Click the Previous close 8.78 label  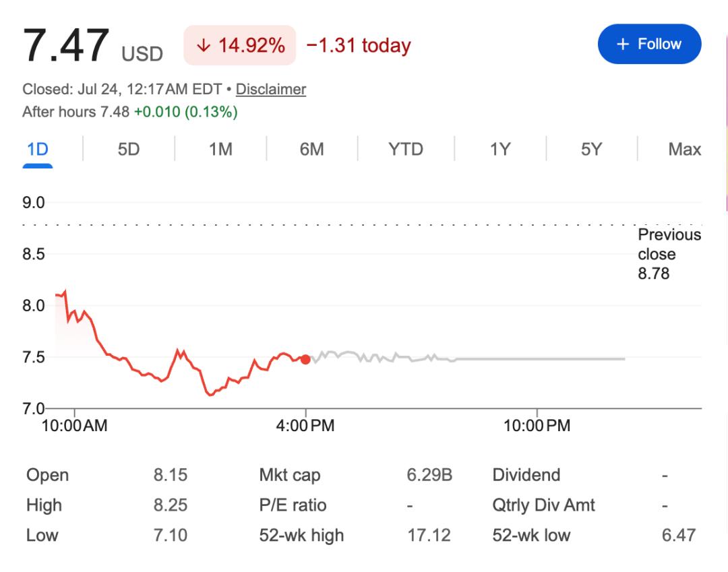[669, 254]
